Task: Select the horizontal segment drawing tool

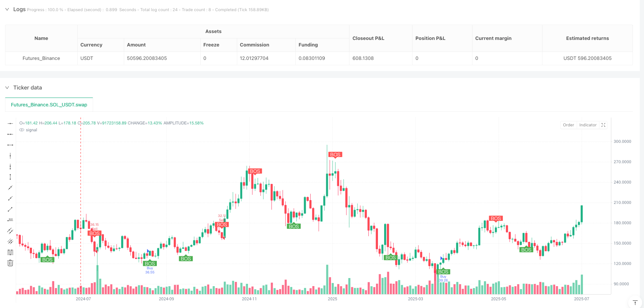Action: [x=10, y=145]
